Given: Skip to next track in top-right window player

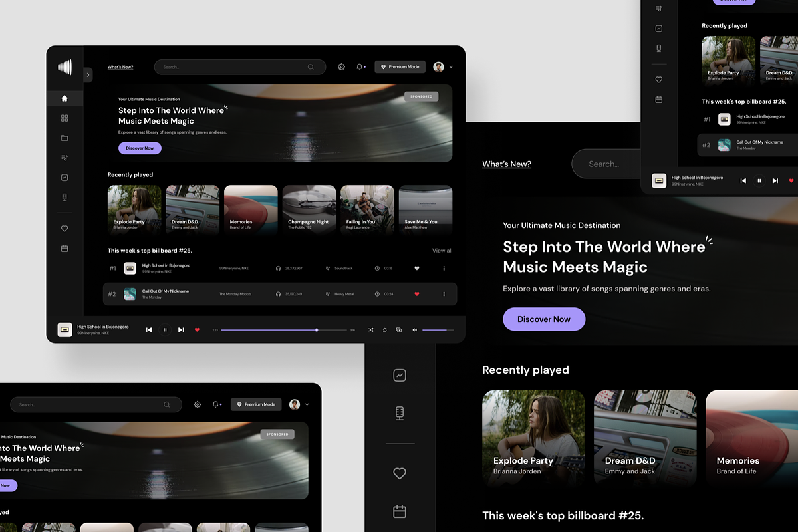Looking at the screenshot, I should pyautogui.click(x=775, y=180).
